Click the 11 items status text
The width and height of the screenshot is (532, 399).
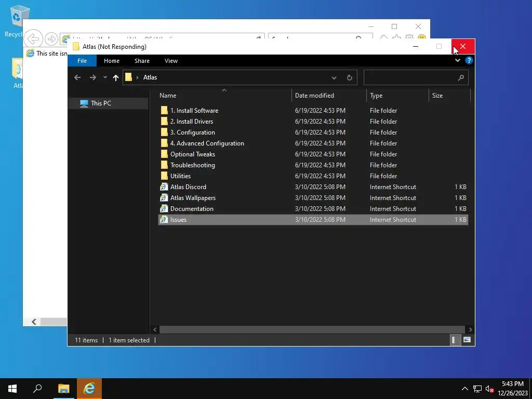tap(86, 340)
